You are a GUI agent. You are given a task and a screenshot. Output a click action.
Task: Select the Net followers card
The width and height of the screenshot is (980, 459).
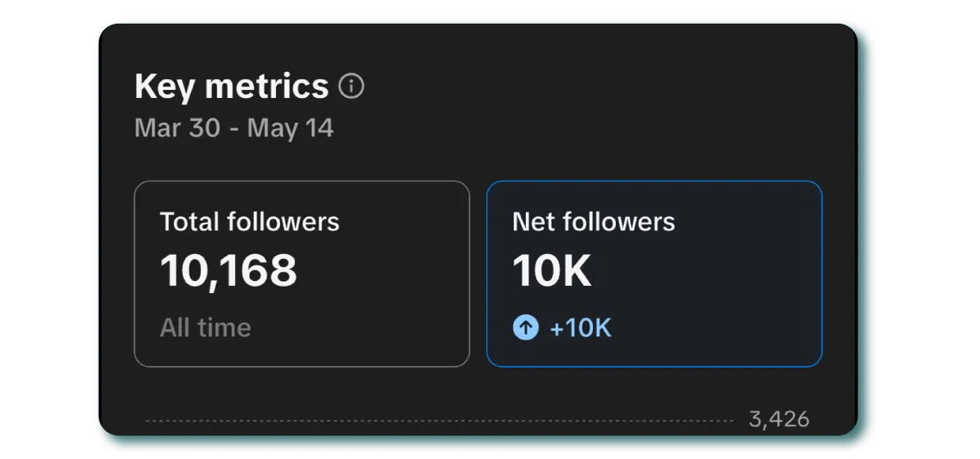point(654,274)
